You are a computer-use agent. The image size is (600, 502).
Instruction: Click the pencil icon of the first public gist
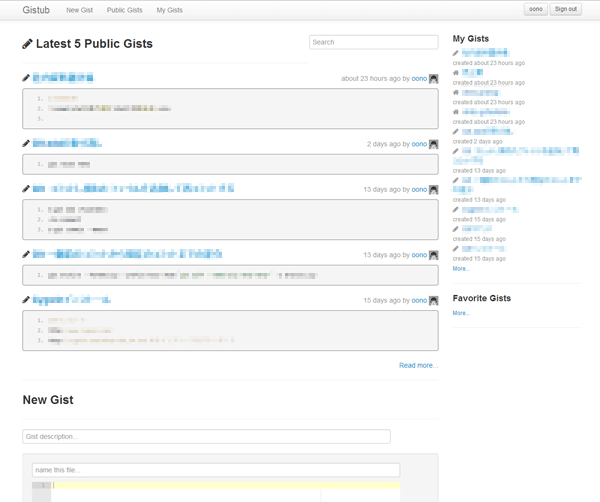click(x=26, y=77)
